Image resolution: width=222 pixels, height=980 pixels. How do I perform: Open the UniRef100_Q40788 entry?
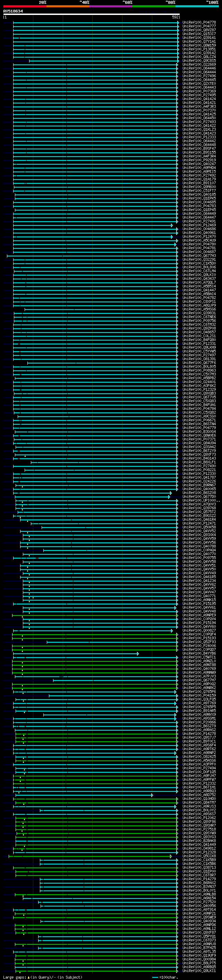199,547
